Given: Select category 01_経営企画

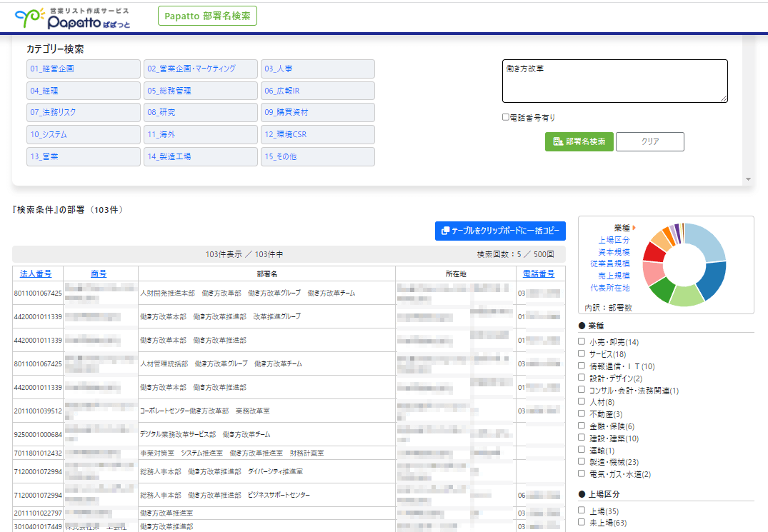Looking at the screenshot, I should click(x=84, y=69).
